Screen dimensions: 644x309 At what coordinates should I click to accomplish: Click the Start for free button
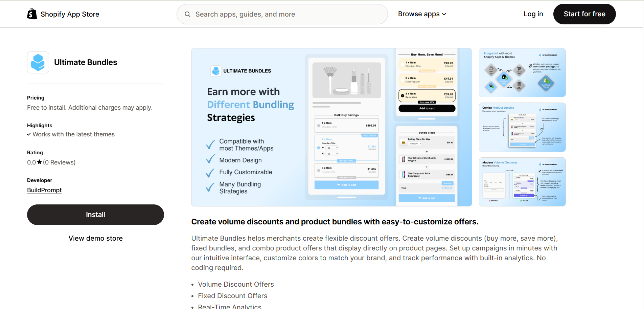584,14
